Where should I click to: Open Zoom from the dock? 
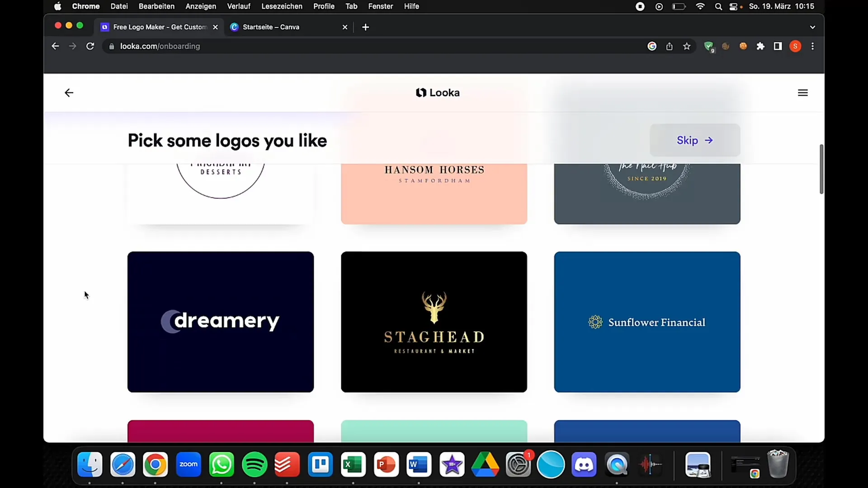coord(189,465)
